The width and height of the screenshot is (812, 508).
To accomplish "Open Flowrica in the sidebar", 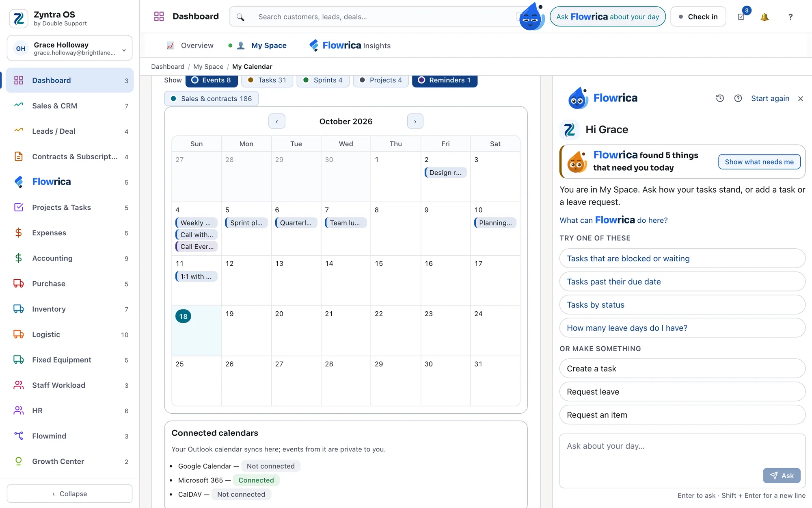I will (70, 182).
